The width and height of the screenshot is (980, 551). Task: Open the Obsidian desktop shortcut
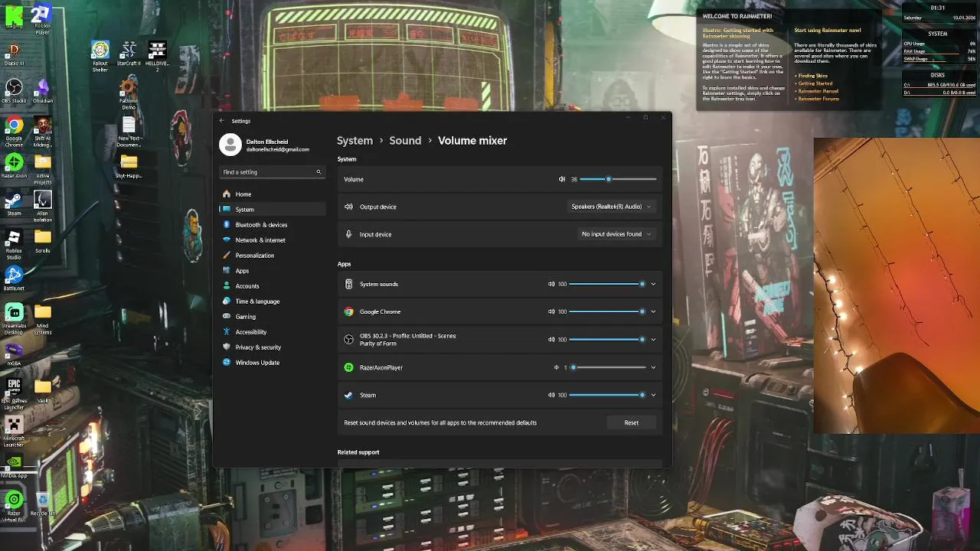(43, 90)
